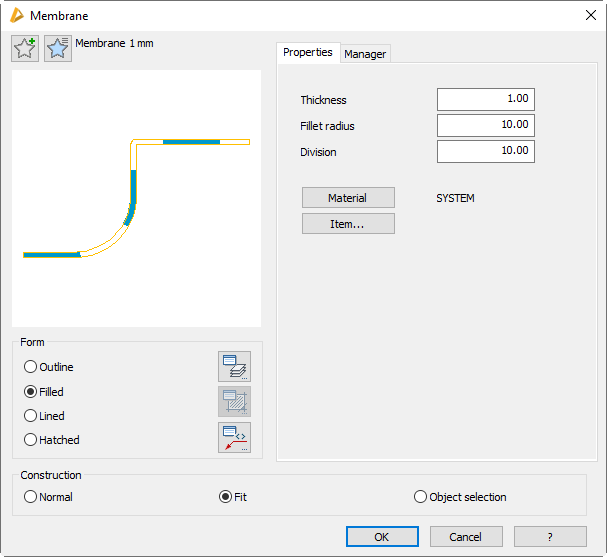Click the attributes icon beside Hatched
Image resolution: width=607 pixels, height=557 pixels.
click(x=234, y=437)
